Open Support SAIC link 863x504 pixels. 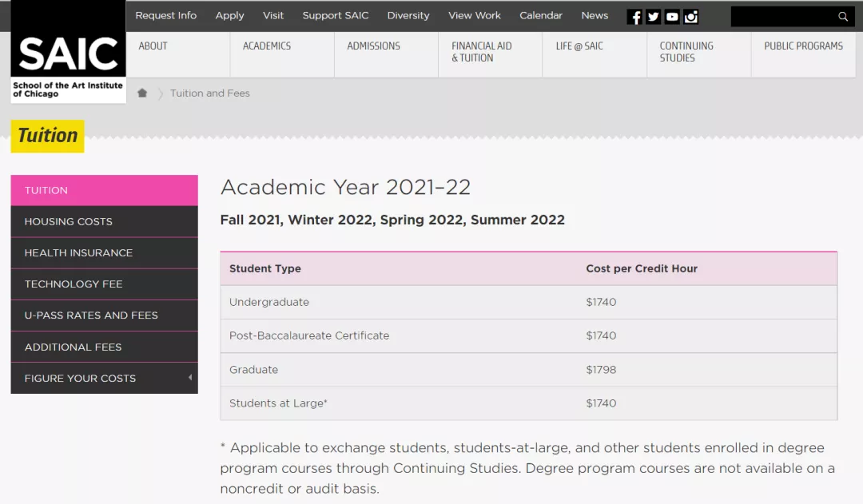coord(335,15)
